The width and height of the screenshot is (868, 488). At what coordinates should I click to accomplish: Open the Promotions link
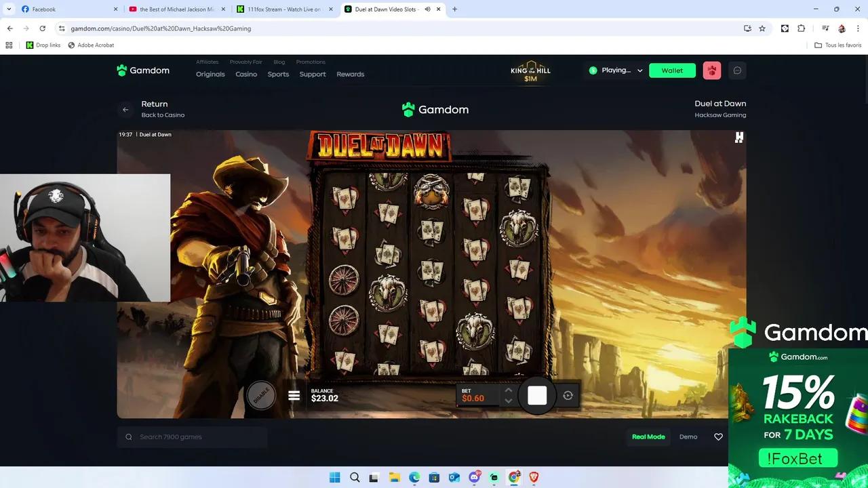[x=311, y=62]
